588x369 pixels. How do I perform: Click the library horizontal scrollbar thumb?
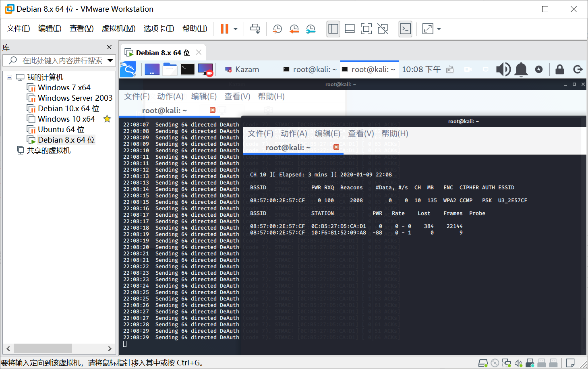click(43, 348)
